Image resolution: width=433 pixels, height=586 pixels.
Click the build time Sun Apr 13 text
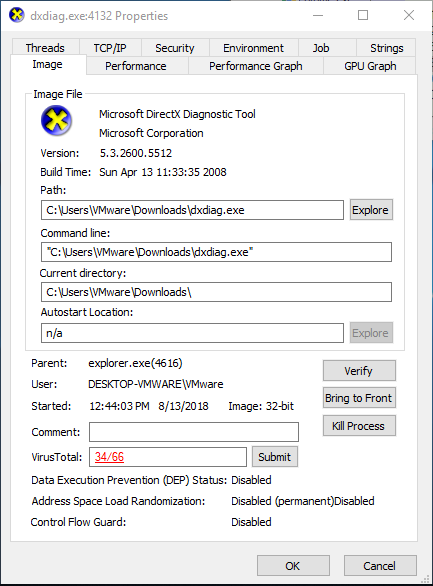pos(163,172)
